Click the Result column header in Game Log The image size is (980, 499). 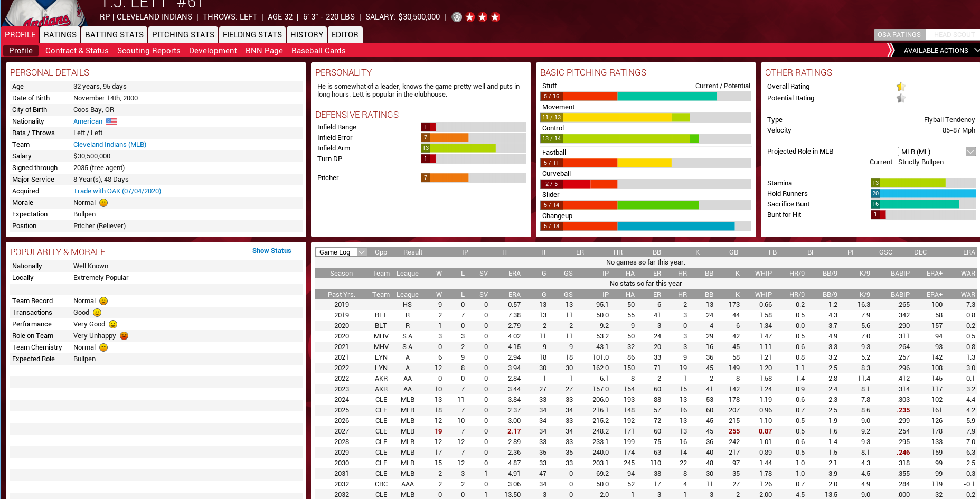click(x=413, y=252)
